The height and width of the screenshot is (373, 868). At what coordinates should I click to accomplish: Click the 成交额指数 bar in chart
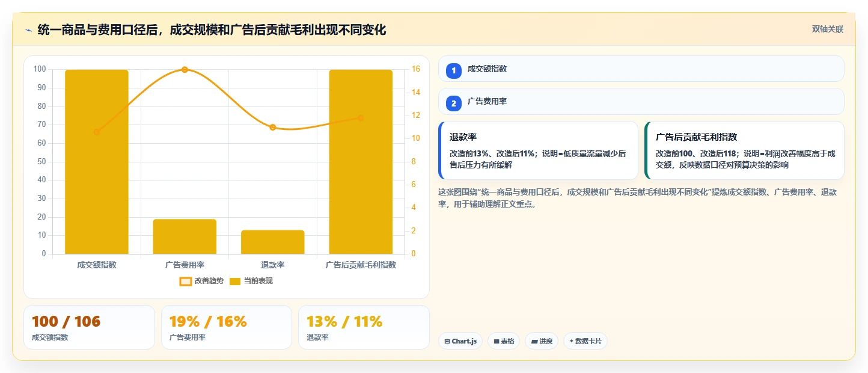coord(97,162)
